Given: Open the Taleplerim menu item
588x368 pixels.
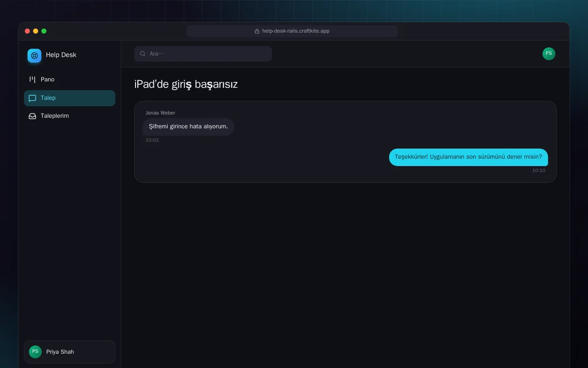Looking at the screenshot, I should (x=69, y=116).
